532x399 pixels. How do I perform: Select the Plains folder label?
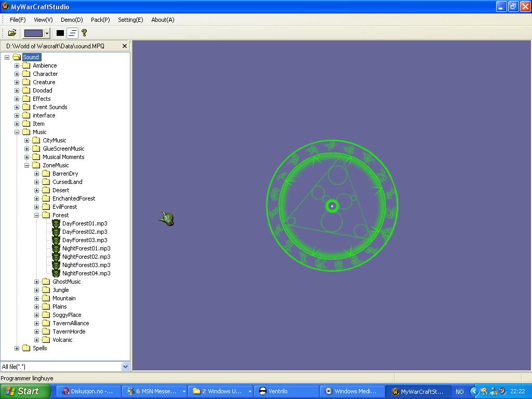coord(60,307)
